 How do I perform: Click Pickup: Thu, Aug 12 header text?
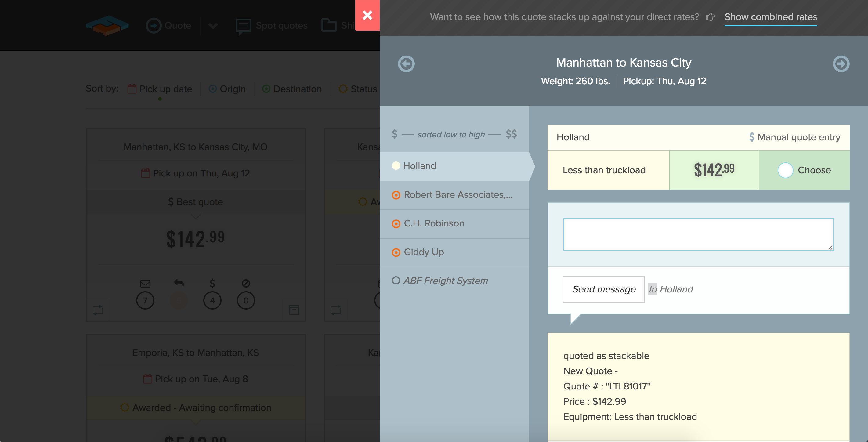(x=664, y=81)
